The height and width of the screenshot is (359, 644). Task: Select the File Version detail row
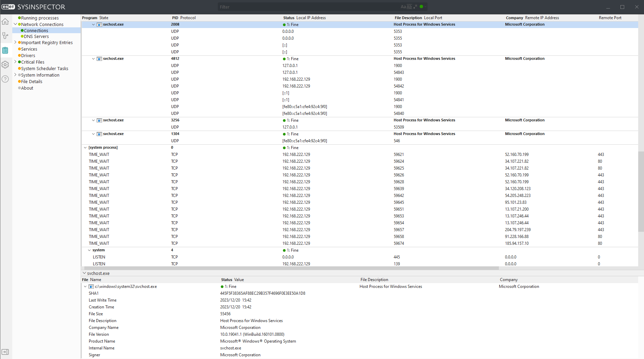(x=360, y=334)
